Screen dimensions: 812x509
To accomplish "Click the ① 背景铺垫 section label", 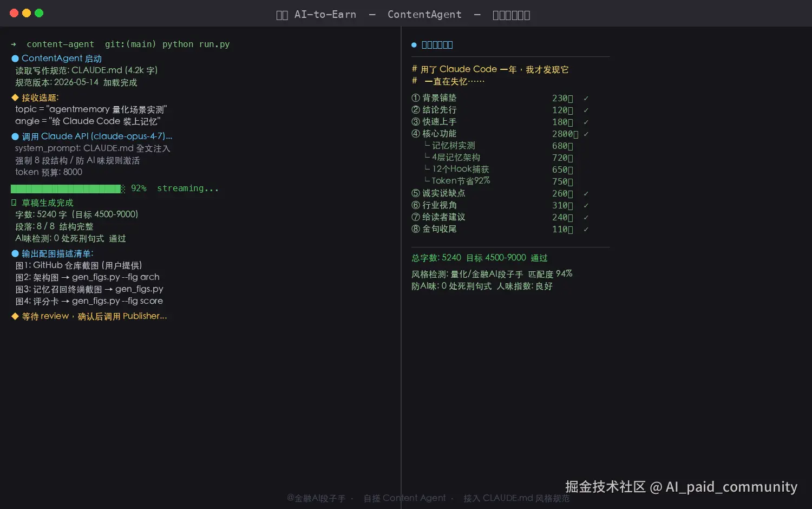I will (x=434, y=98).
